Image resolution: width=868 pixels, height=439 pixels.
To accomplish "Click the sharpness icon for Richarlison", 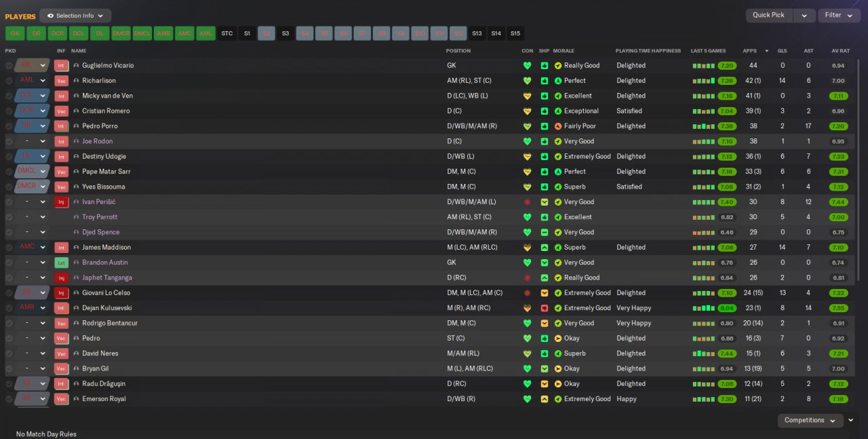I will click(544, 81).
